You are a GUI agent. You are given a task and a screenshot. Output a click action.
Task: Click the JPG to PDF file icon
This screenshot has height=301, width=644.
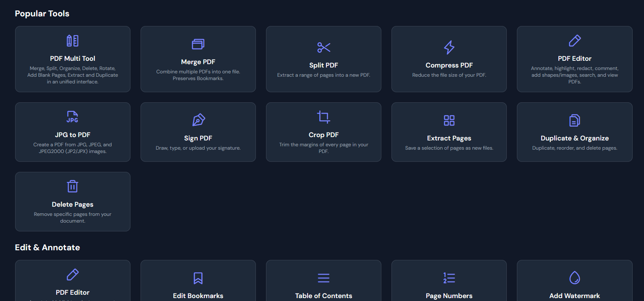tap(73, 117)
